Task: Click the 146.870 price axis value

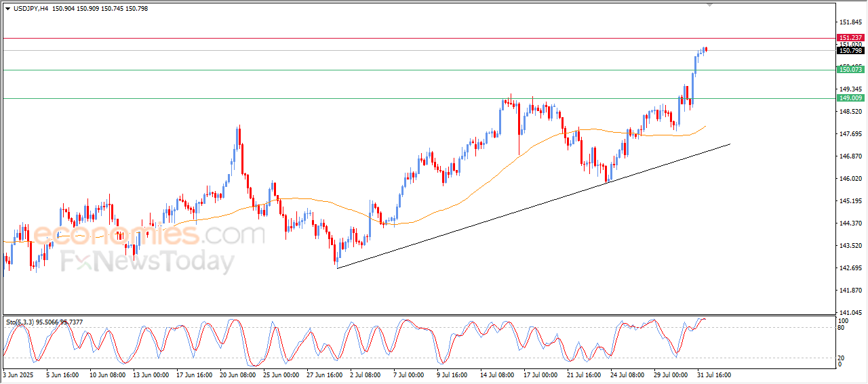Action: [851, 156]
